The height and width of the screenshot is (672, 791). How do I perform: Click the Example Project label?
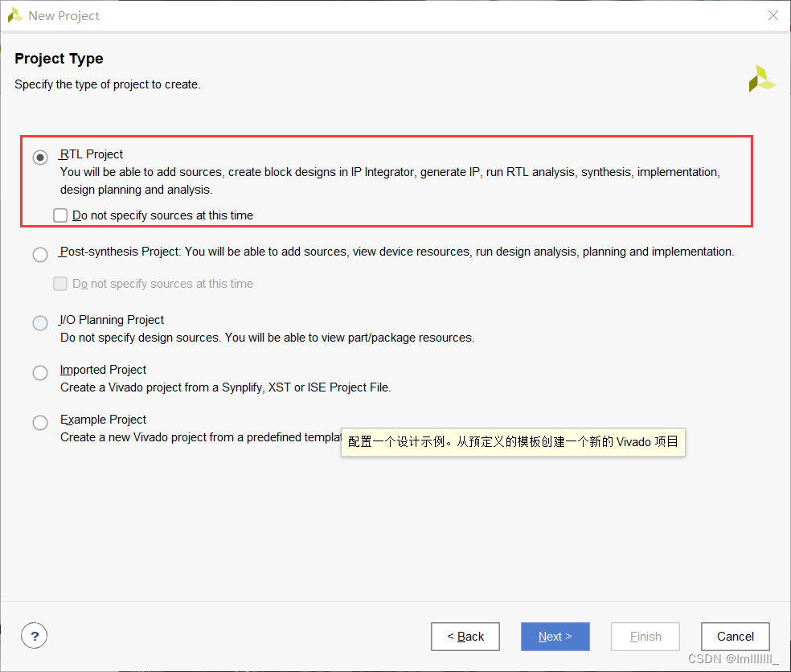pos(103,420)
